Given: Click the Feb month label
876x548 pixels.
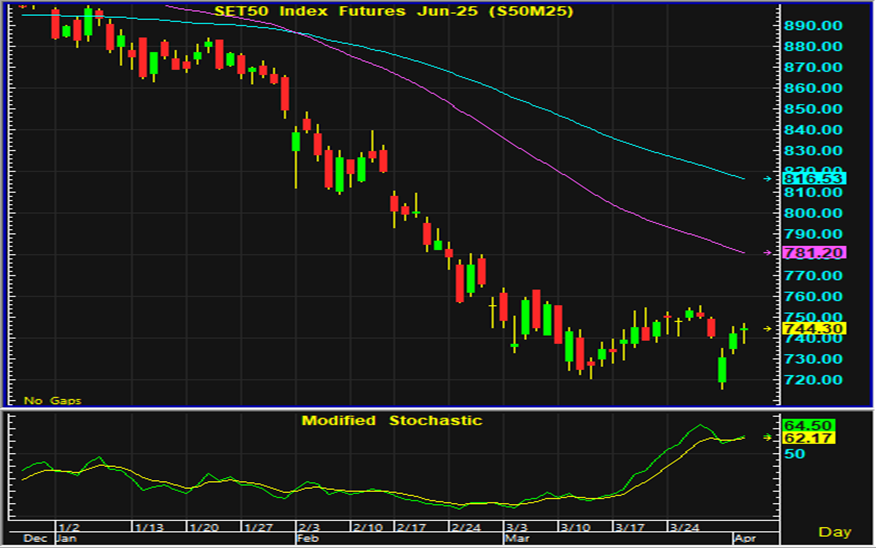Looking at the screenshot, I should coord(308,539).
